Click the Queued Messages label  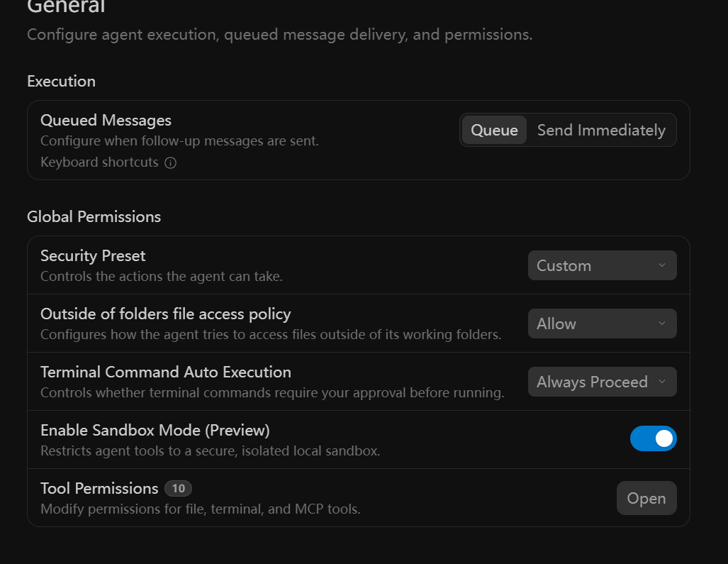point(106,121)
